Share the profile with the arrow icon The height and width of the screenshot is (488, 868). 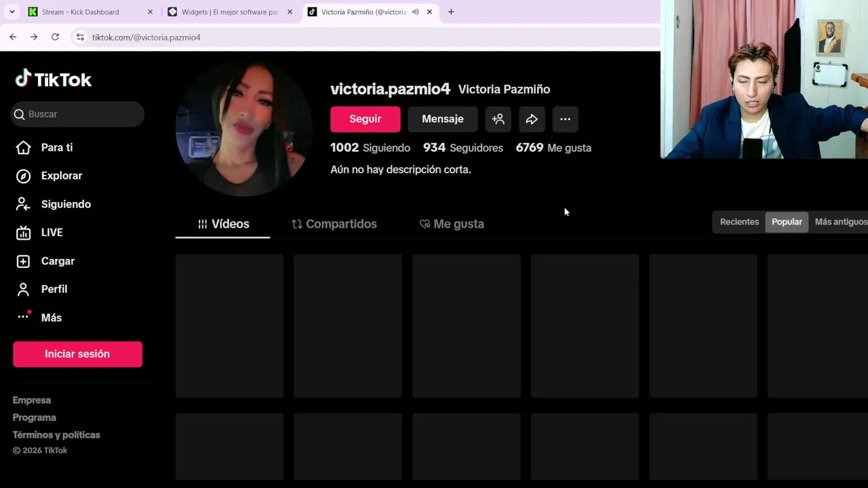click(x=532, y=119)
